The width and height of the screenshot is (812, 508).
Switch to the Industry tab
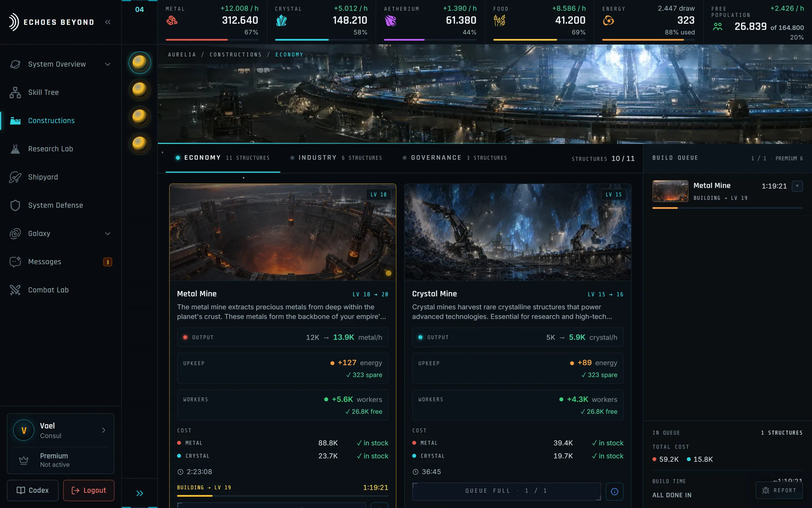(x=336, y=158)
